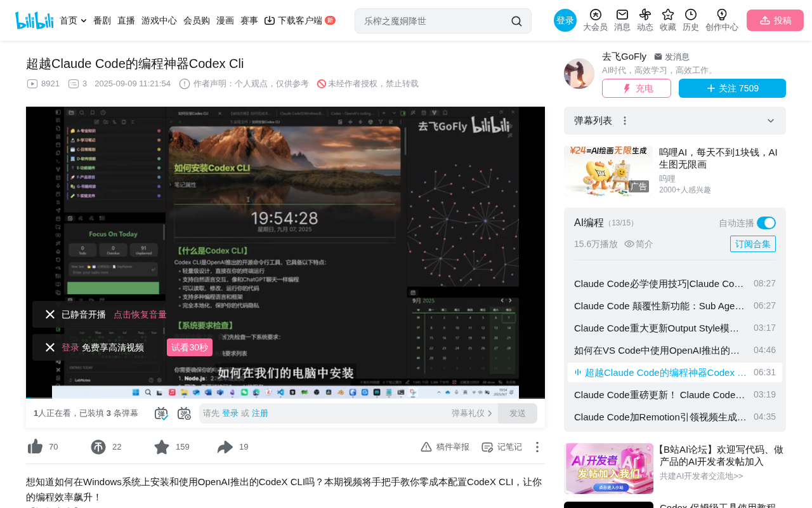
Task: Open 赛事 in top navigation
Action: click(249, 20)
